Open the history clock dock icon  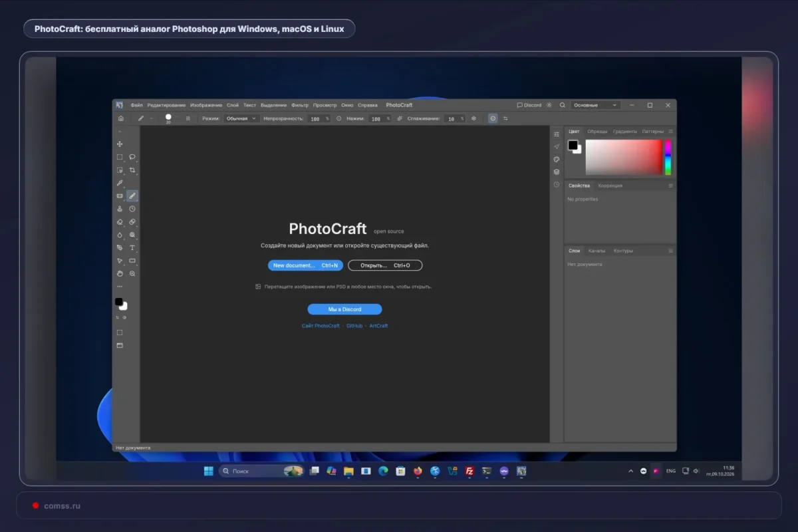557,184
